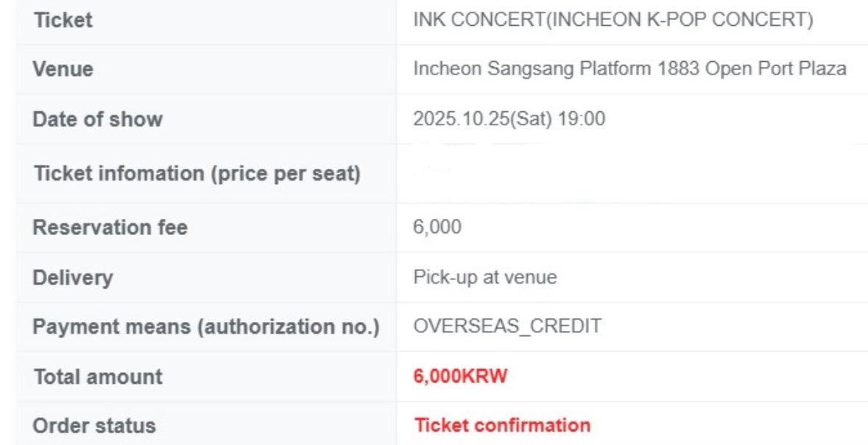Select the INK CONCERT ticket name text
868x445 pixels.
point(613,20)
